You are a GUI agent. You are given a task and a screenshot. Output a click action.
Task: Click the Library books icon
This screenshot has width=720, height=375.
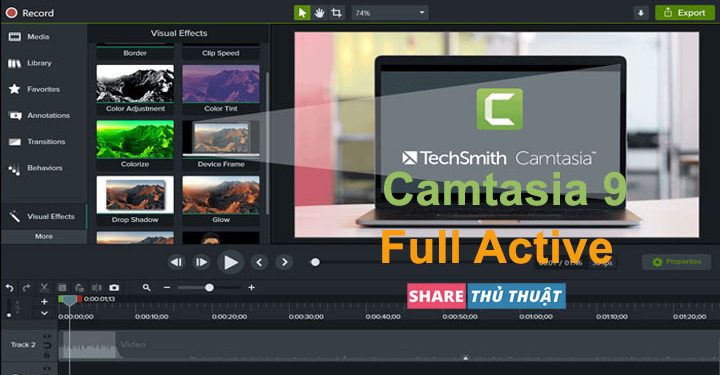15,63
